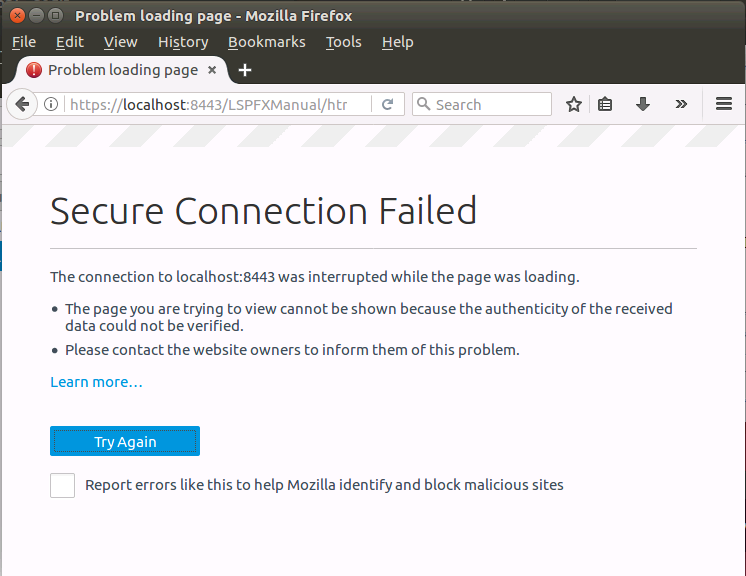Image resolution: width=746 pixels, height=576 pixels.
Task: Select the Problem loading page tab
Action: pos(122,70)
